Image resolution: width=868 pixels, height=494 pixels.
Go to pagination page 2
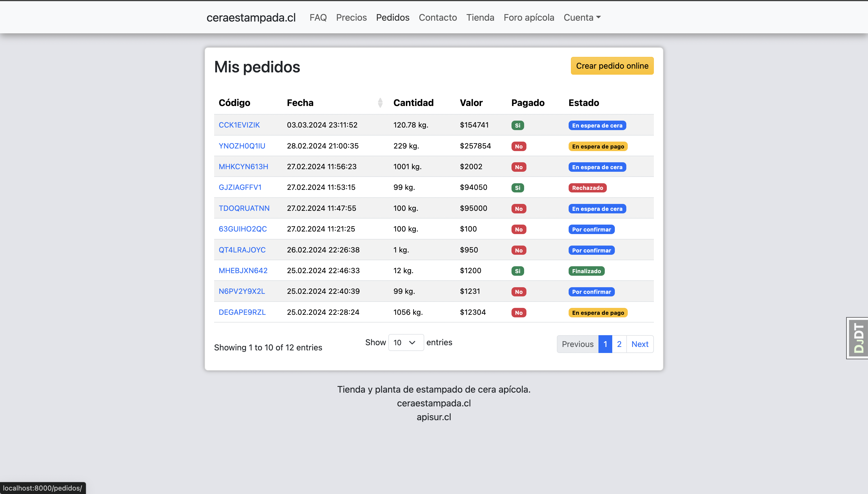coord(619,344)
